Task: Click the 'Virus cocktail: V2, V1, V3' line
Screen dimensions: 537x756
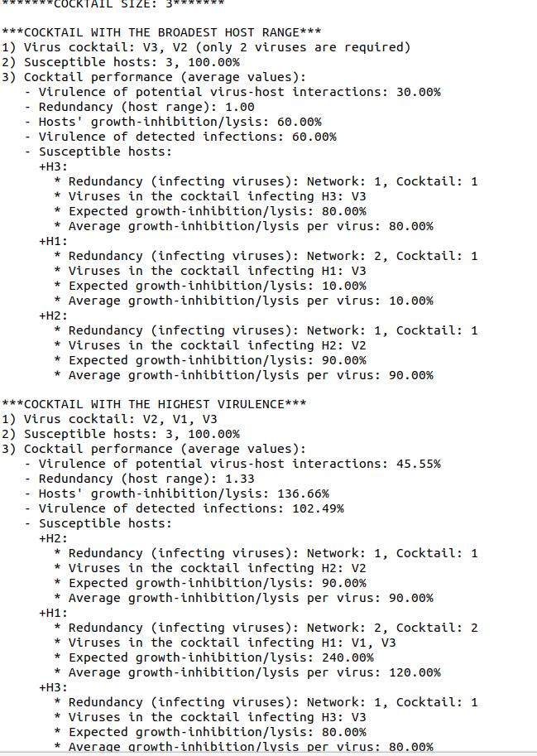Action: pyautogui.click(x=121, y=419)
